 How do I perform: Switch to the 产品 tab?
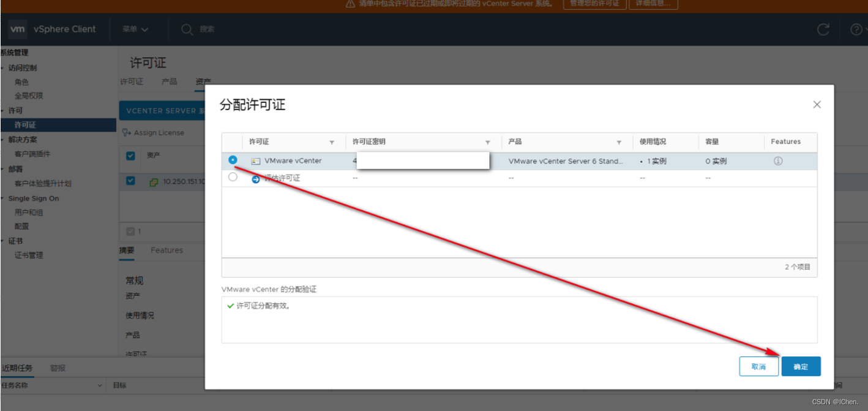pos(169,81)
